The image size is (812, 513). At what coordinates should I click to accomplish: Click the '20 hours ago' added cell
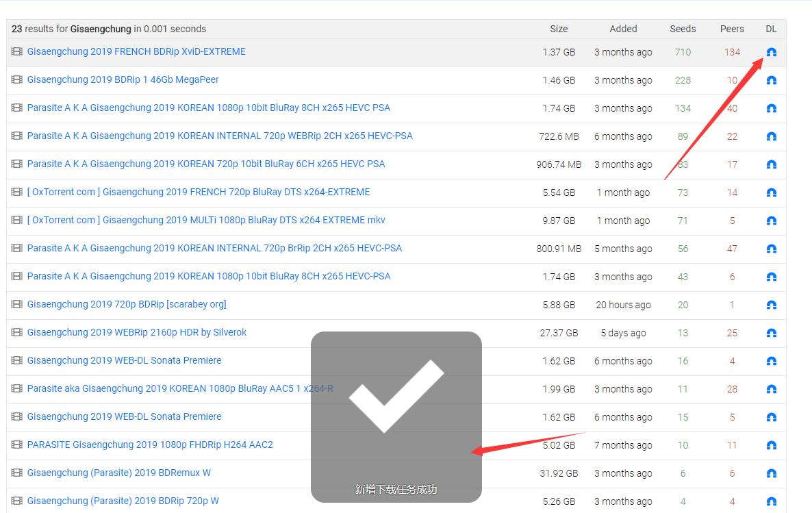pyautogui.click(x=623, y=305)
